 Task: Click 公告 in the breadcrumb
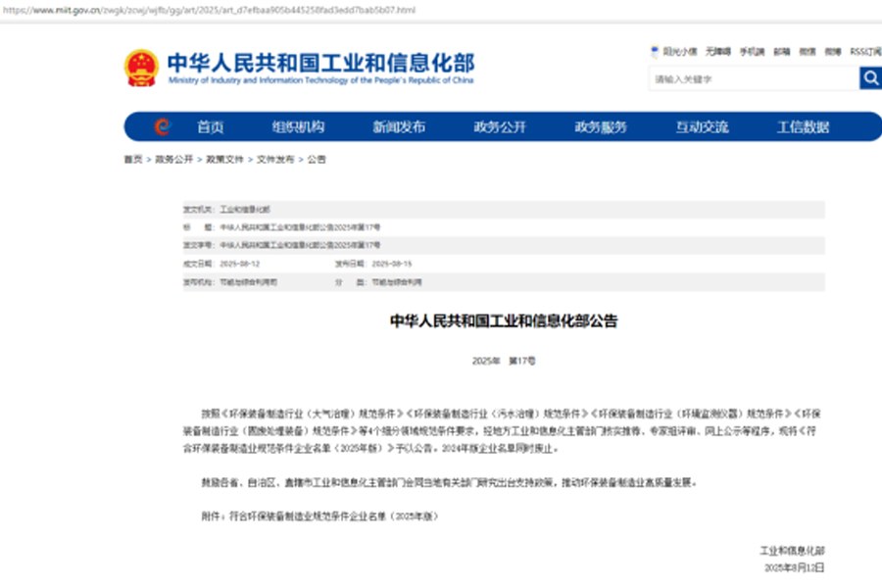click(317, 159)
